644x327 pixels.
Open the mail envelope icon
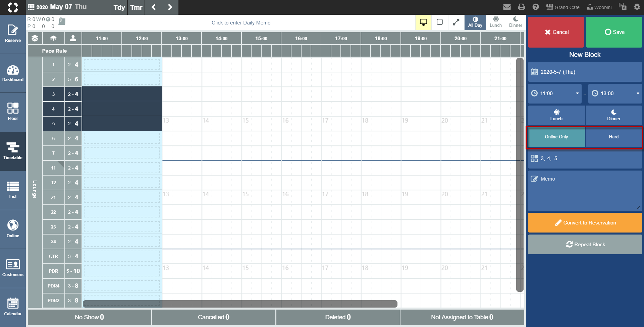coord(507,7)
